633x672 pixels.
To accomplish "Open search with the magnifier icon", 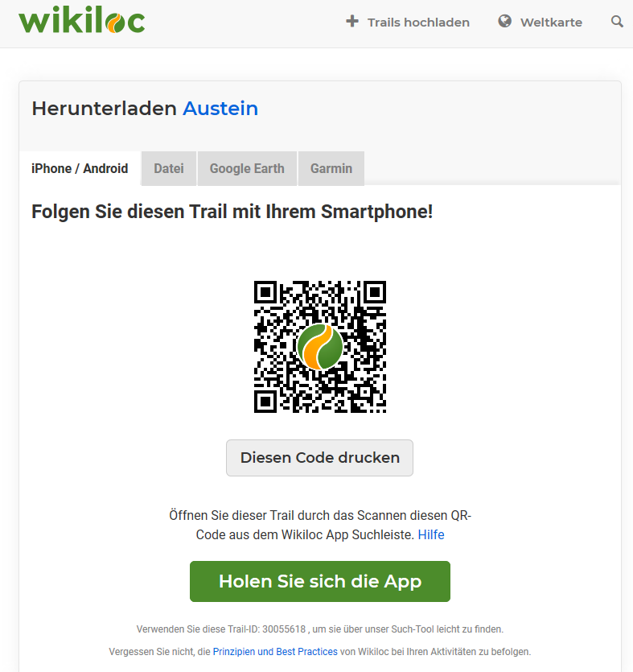I will click(x=617, y=22).
